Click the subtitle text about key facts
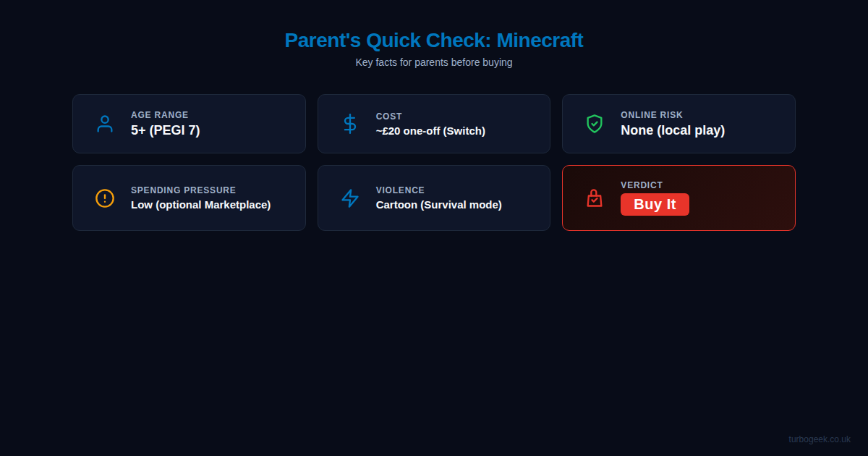Screen dimensions: 868x456 [434, 62]
